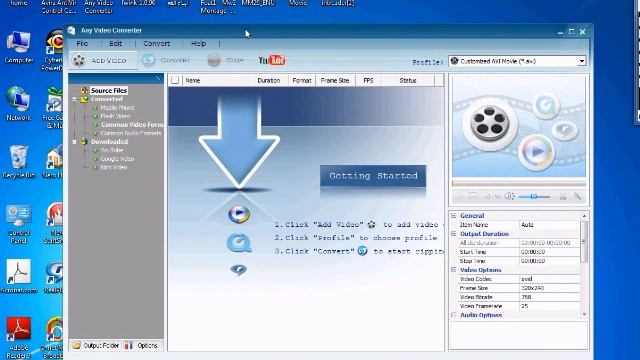
Task: Close the left panel with its pin icon
Action: [158, 78]
